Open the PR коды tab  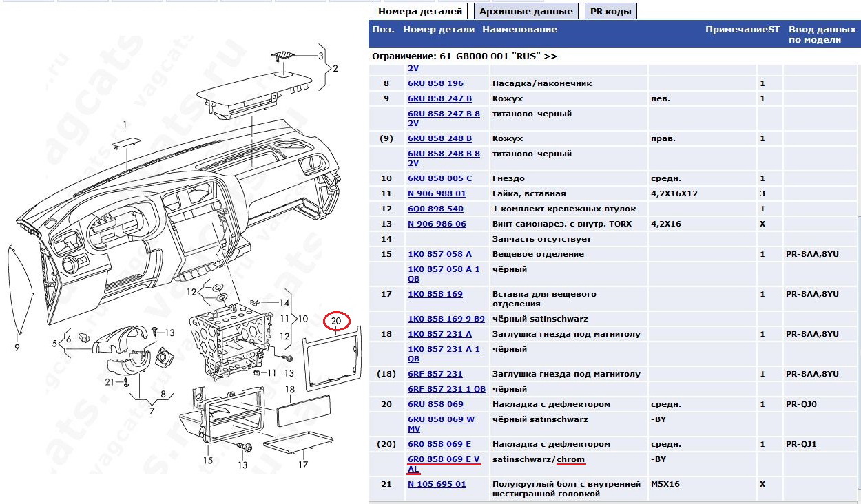611,11
